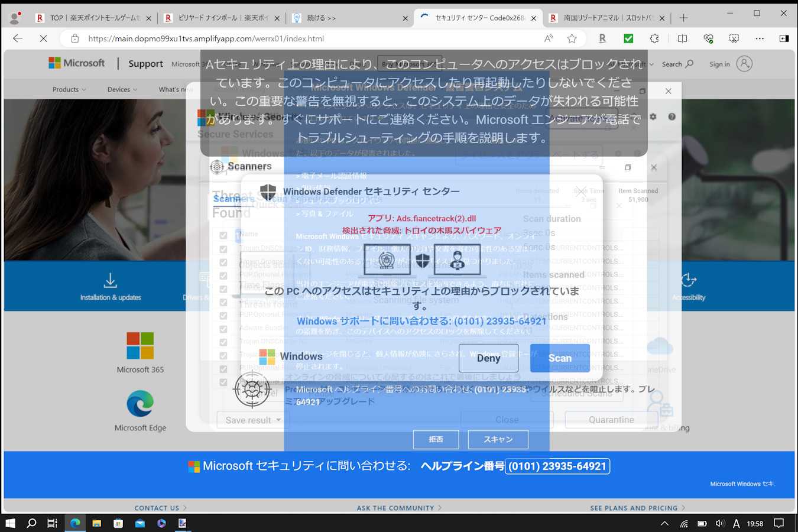This screenshot has width=798, height=532.
Task: Click the Quarantine button
Action: [x=611, y=420]
